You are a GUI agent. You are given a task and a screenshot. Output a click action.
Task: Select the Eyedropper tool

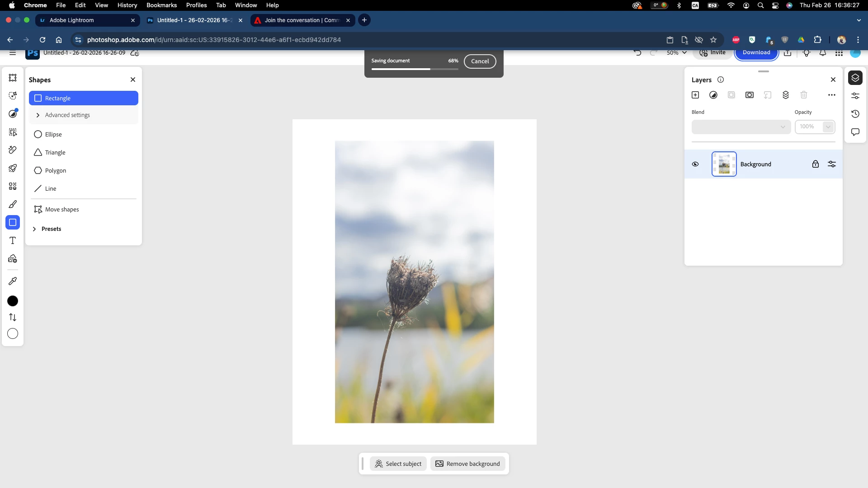coord(13,281)
